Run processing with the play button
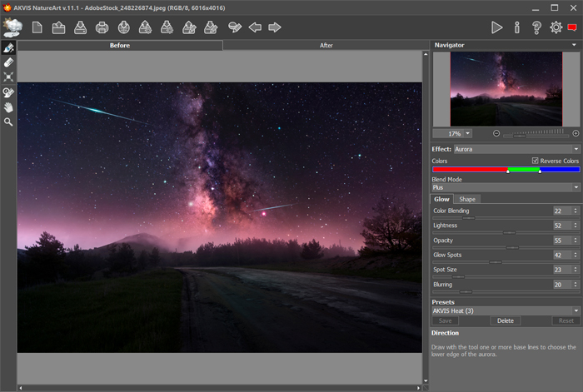Screen dimensions: 583x392 coord(496,27)
